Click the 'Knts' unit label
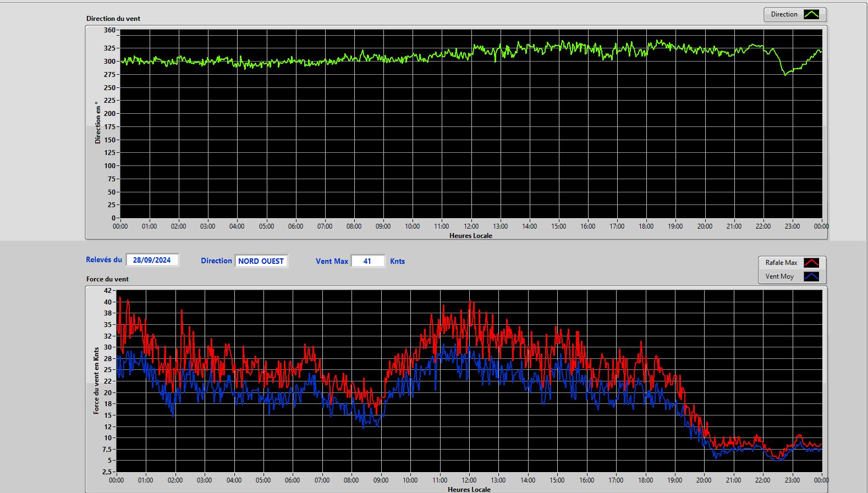This screenshot has width=868, height=493. tap(397, 261)
